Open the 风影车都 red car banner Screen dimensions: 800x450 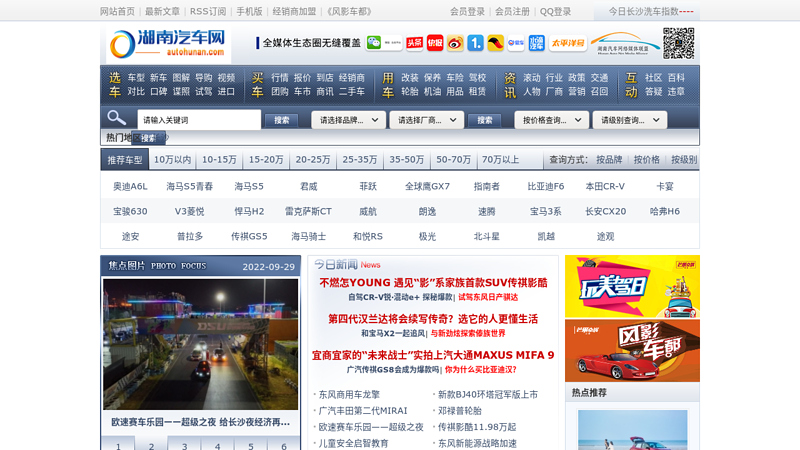pos(632,351)
